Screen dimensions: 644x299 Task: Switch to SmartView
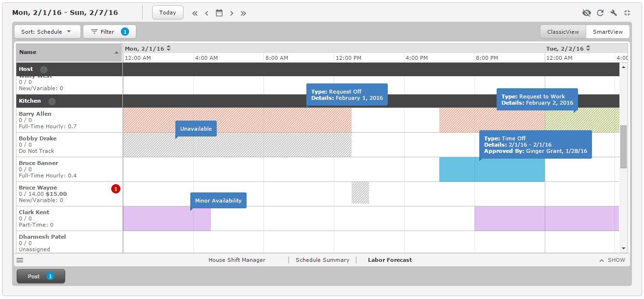(608, 32)
